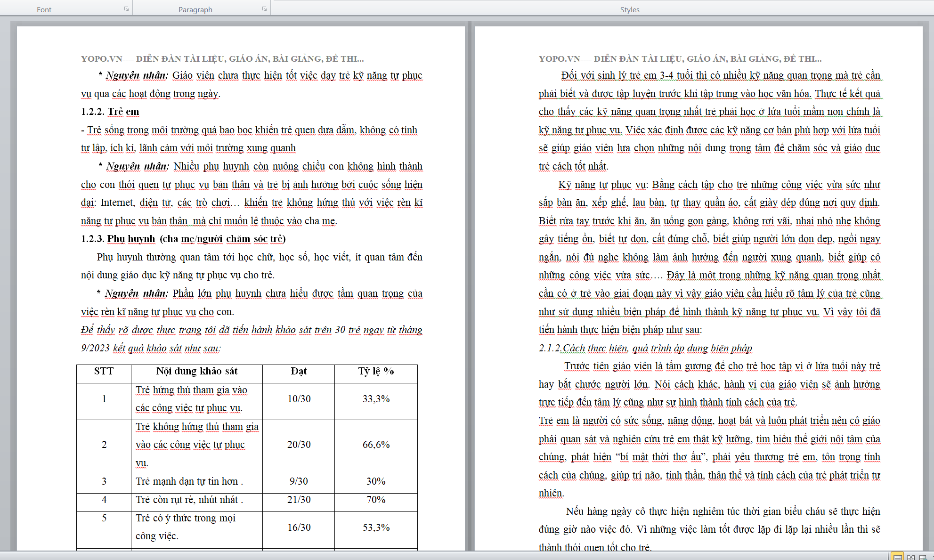The image size is (934, 560).
Task: Open the Paragraph dialog box launcher
Action: pyautogui.click(x=264, y=9)
